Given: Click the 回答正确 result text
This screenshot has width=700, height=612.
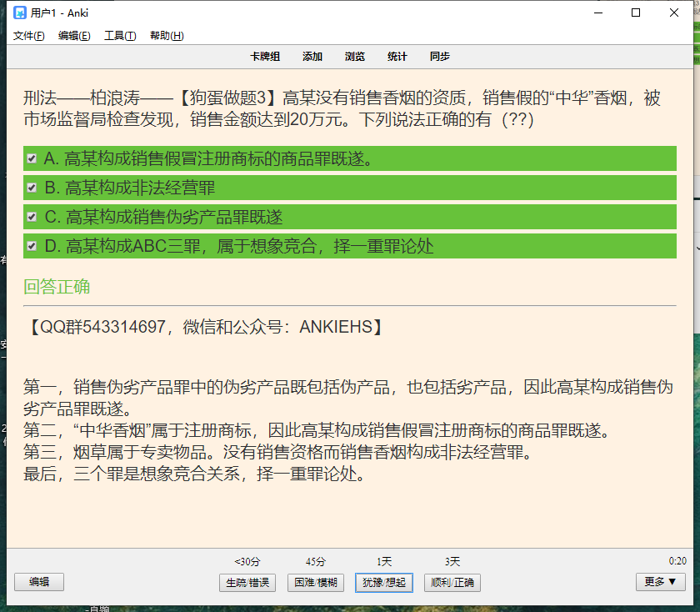Looking at the screenshot, I should click(x=57, y=287).
